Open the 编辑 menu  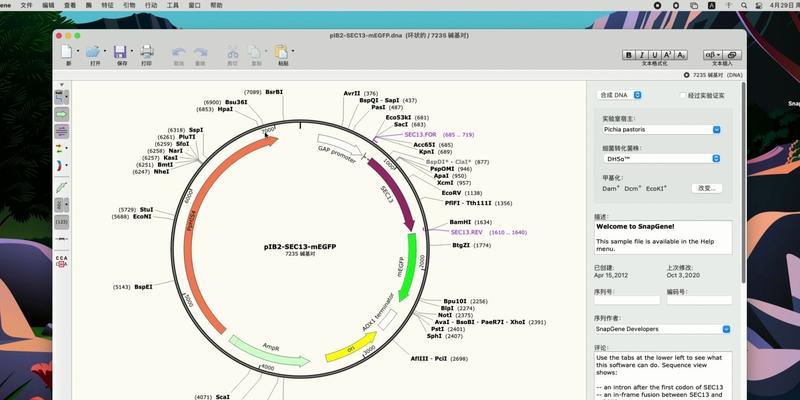pos(48,5)
